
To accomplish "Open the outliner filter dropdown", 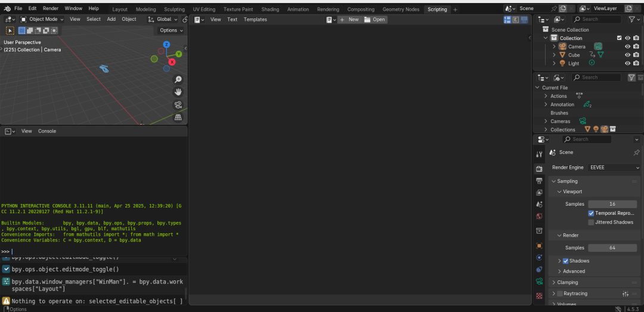I will [x=633, y=19].
